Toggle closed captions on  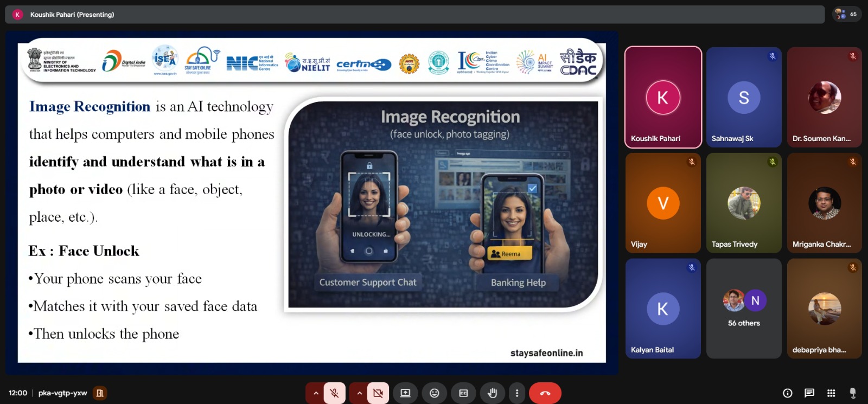coord(463,393)
